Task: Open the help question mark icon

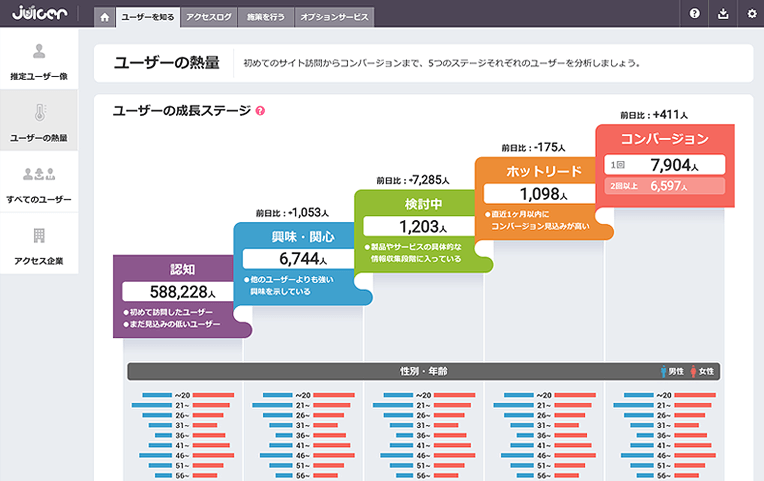Action: 695,14
